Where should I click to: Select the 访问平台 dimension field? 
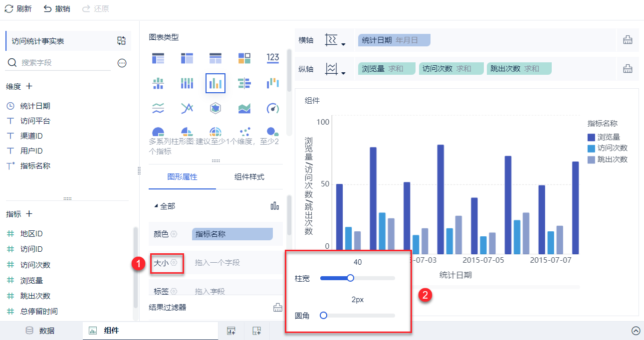(x=35, y=121)
